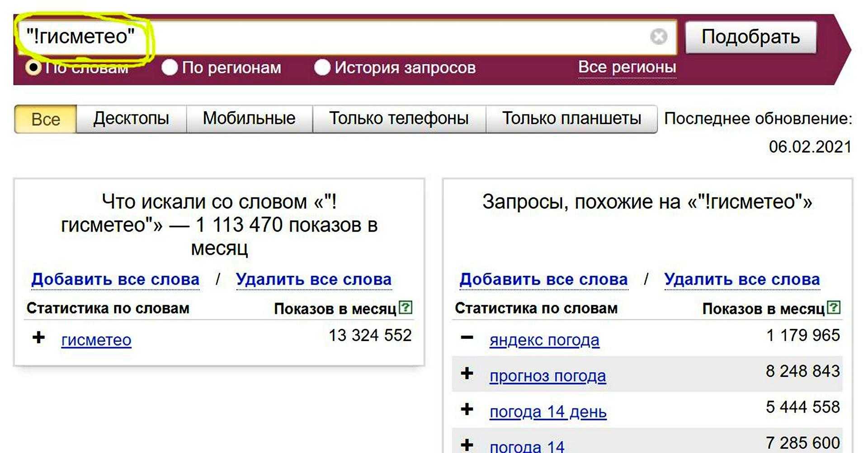Click the plus icon next to гисметео
The width and height of the screenshot is (868, 453).
click(x=39, y=337)
